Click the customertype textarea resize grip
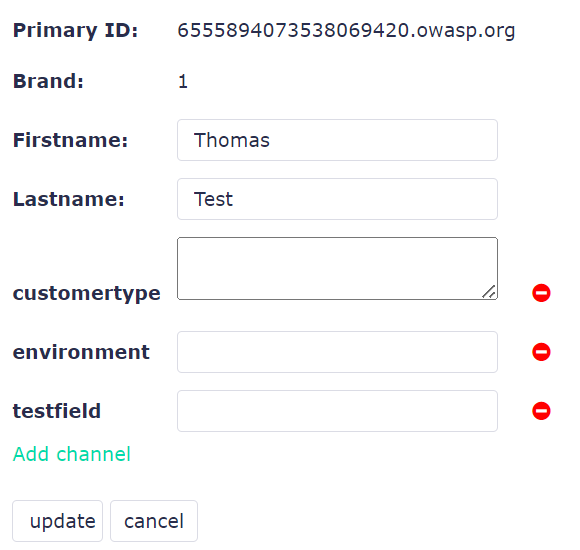This screenshot has width=580, height=550. 489,291
